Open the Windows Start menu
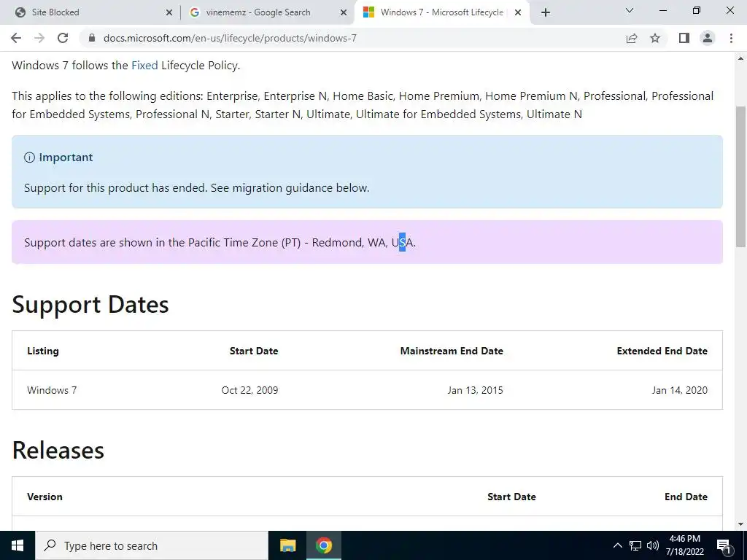Screen dimensions: 747x560 coord(18,545)
